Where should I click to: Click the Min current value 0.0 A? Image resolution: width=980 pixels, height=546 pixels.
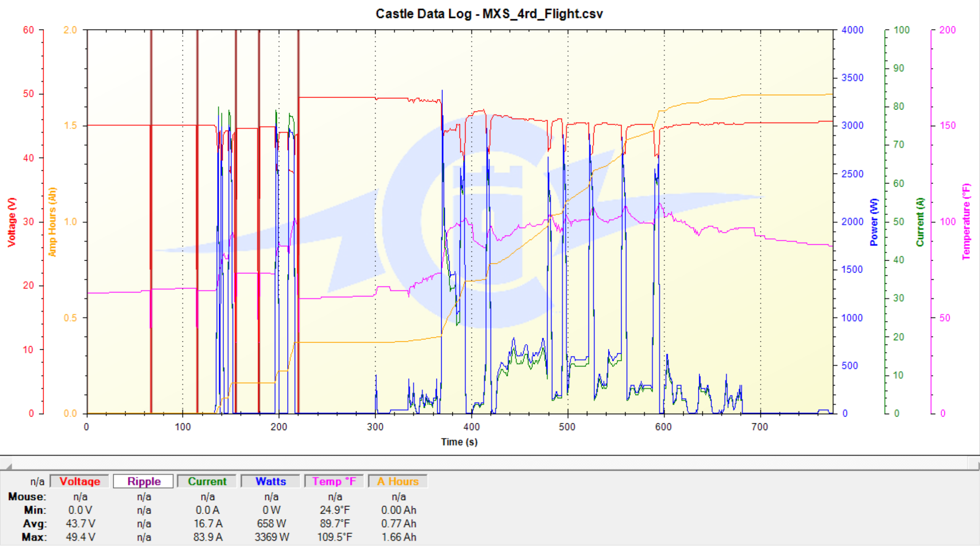click(x=208, y=510)
